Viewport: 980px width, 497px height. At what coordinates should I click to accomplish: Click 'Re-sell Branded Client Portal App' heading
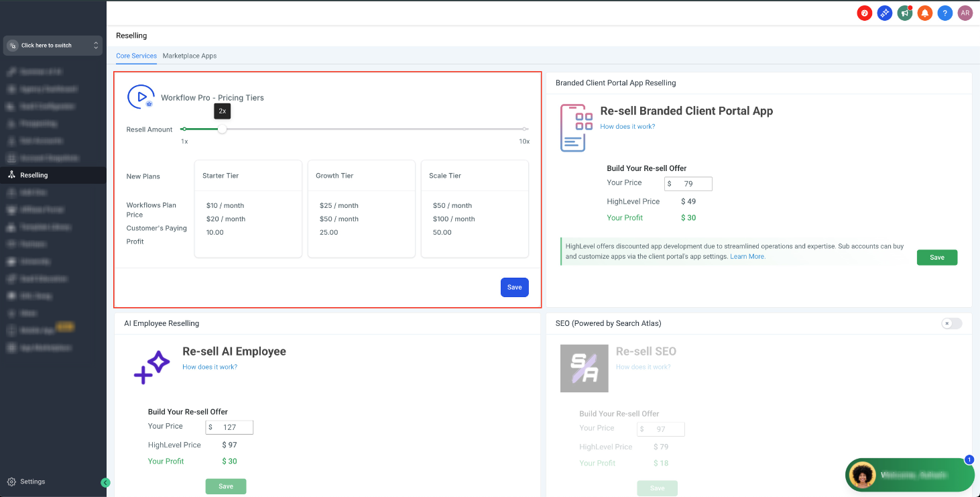click(686, 111)
